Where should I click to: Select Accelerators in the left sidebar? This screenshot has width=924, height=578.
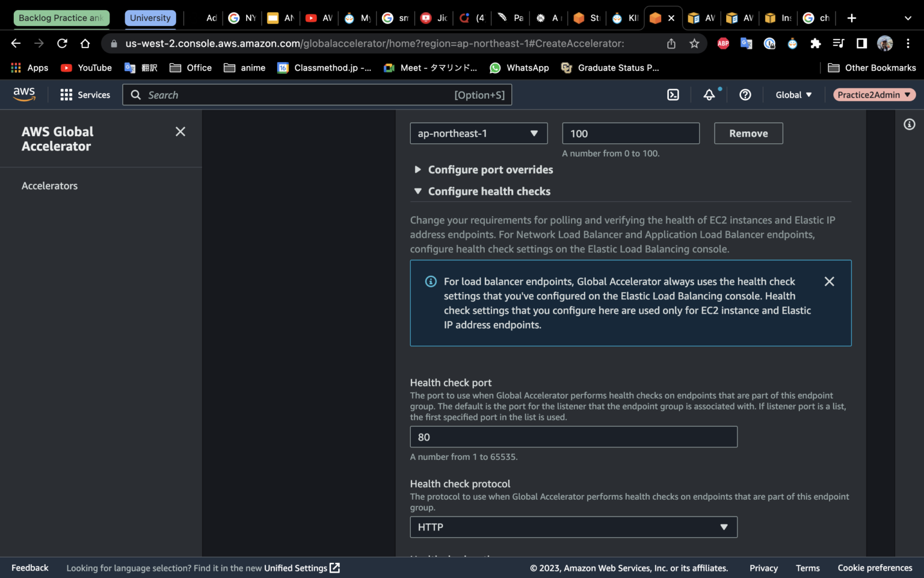[49, 185]
